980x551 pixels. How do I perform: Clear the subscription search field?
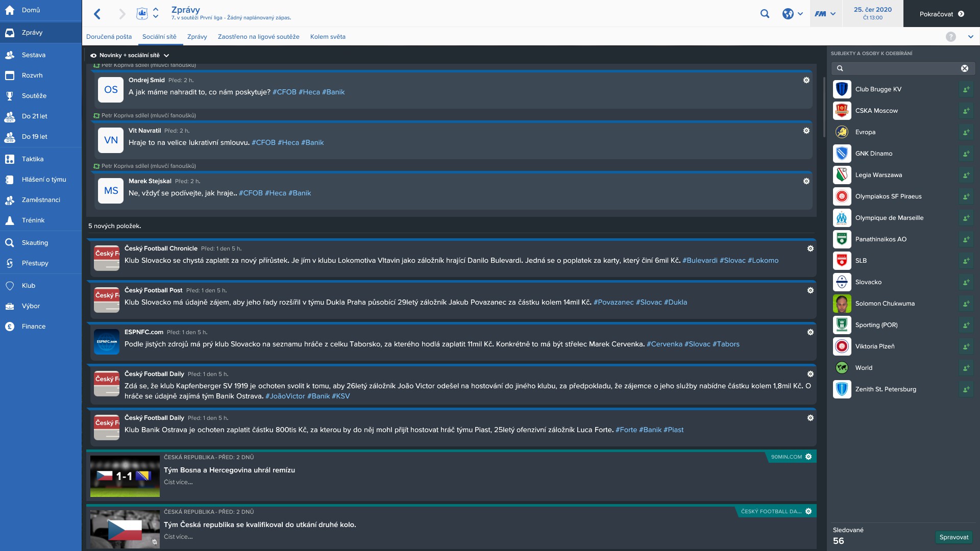pos(965,68)
